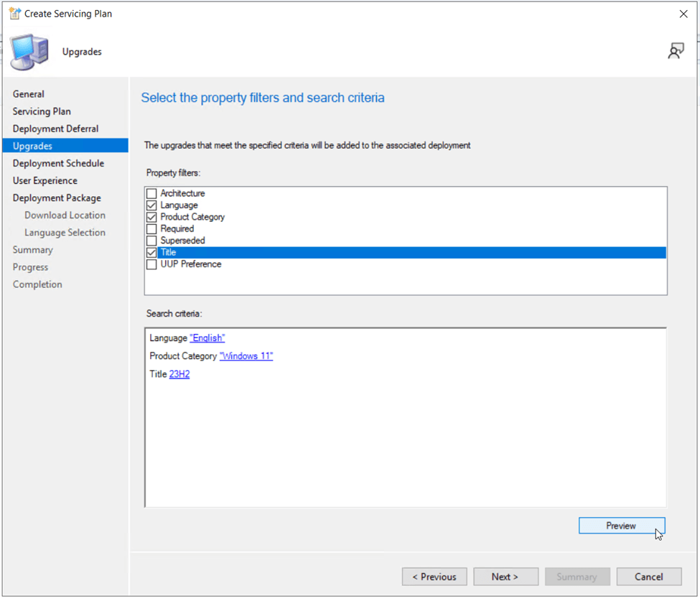The width and height of the screenshot is (700, 599).
Task: Click the feedback person icon at top right
Action: (x=676, y=51)
